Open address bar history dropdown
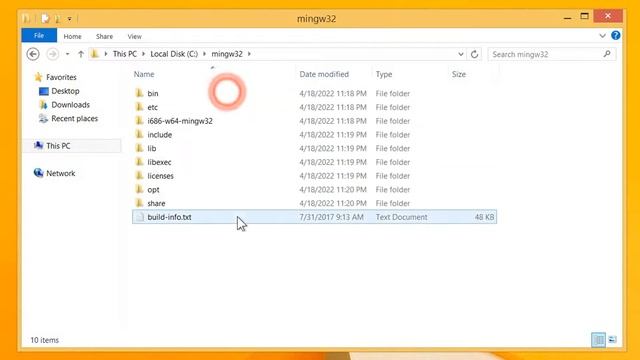 460,54
